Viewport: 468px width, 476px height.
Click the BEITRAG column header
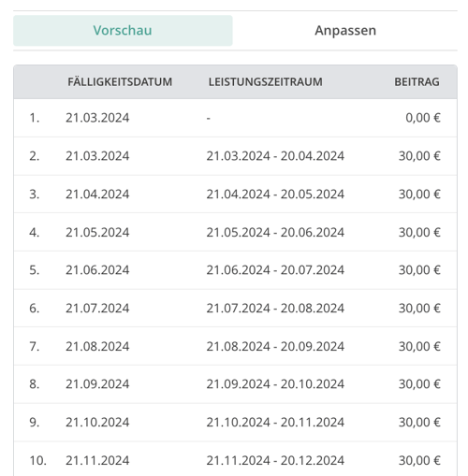pos(417,82)
